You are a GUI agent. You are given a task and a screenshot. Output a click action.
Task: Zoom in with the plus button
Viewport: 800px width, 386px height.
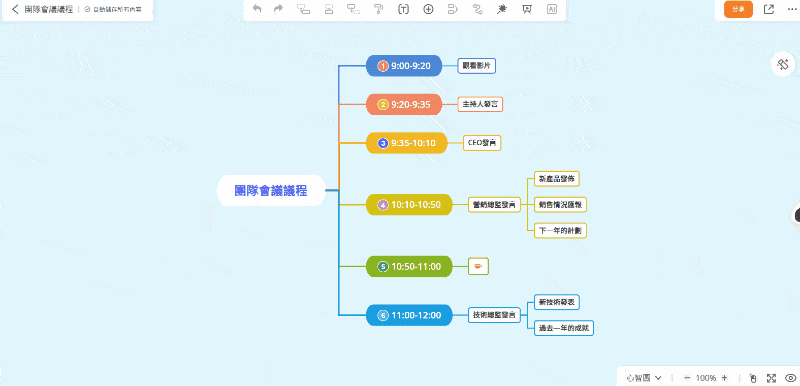tap(724, 378)
